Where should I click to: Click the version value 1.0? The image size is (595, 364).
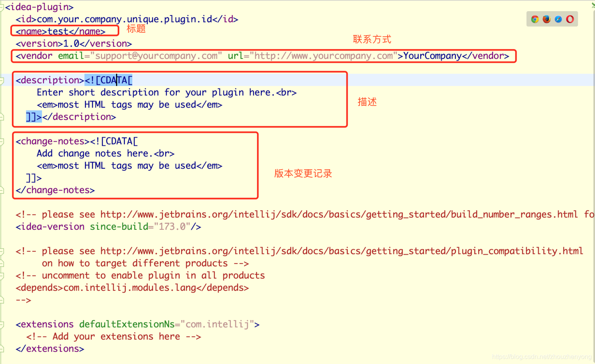point(71,44)
